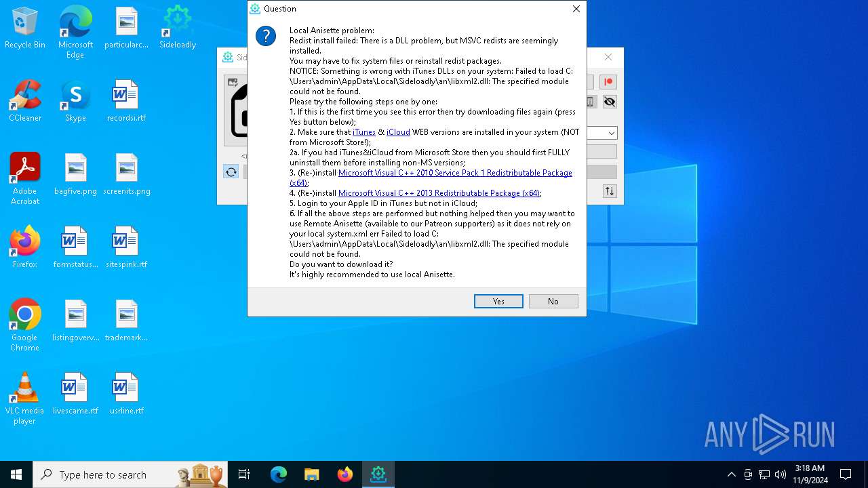868x488 pixels.
Task: Select Sideloadly desktop shortcut
Action: pos(177,28)
